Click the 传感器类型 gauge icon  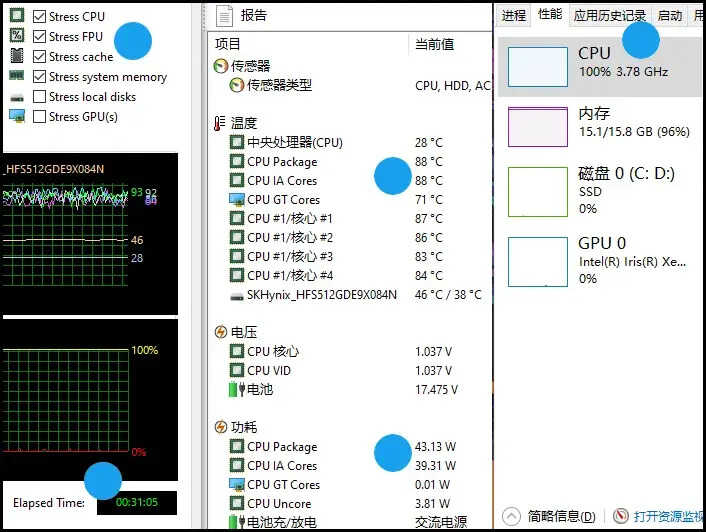point(236,85)
